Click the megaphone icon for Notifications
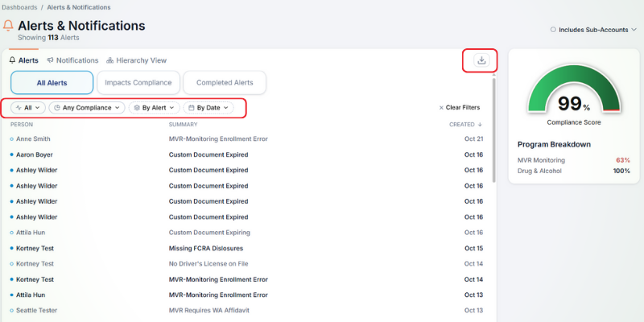644x322 pixels. coord(50,60)
